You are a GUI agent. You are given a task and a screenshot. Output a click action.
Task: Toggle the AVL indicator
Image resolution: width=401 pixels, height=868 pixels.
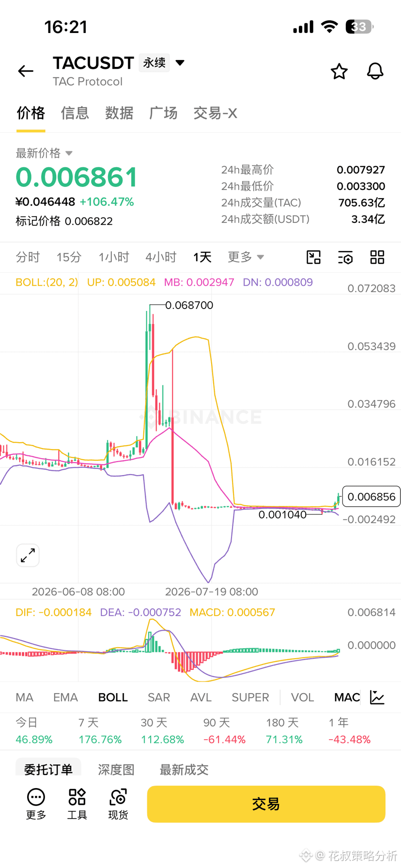[x=201, y=697]
